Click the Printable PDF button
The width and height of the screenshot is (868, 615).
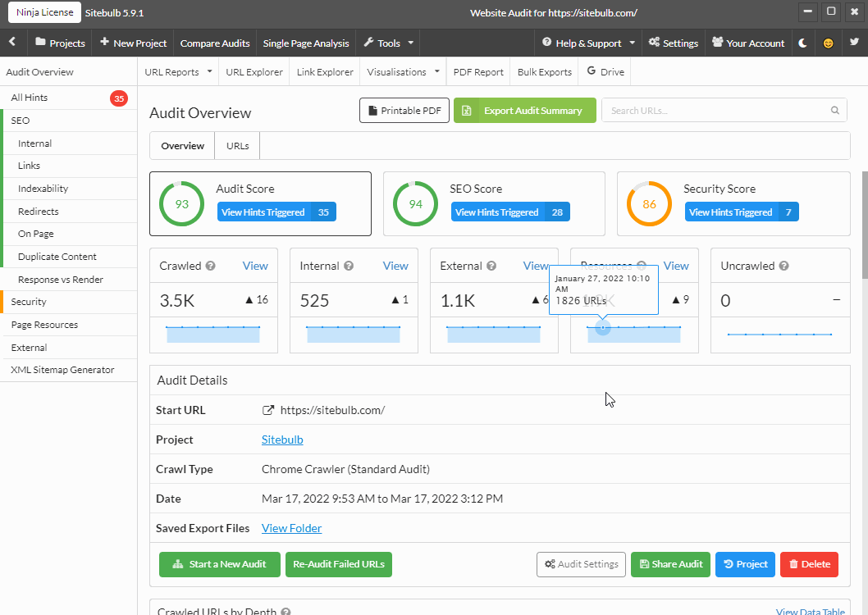404,111
